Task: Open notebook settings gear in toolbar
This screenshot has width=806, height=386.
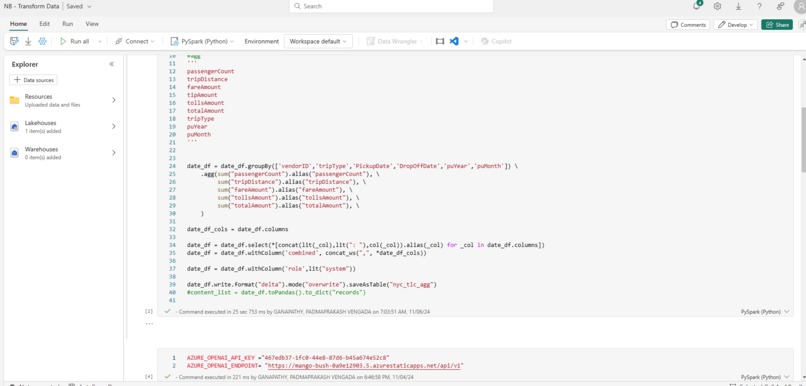Action: (42, 41)
